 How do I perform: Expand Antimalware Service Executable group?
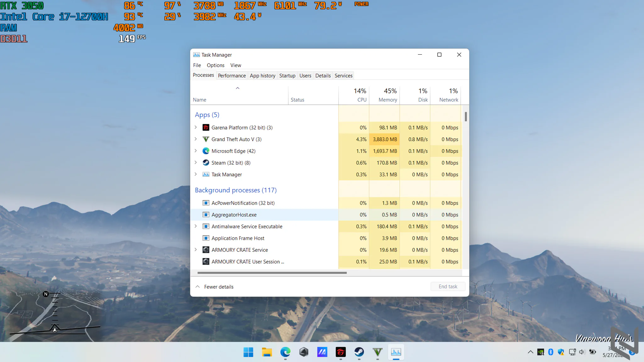pos(196,226)
